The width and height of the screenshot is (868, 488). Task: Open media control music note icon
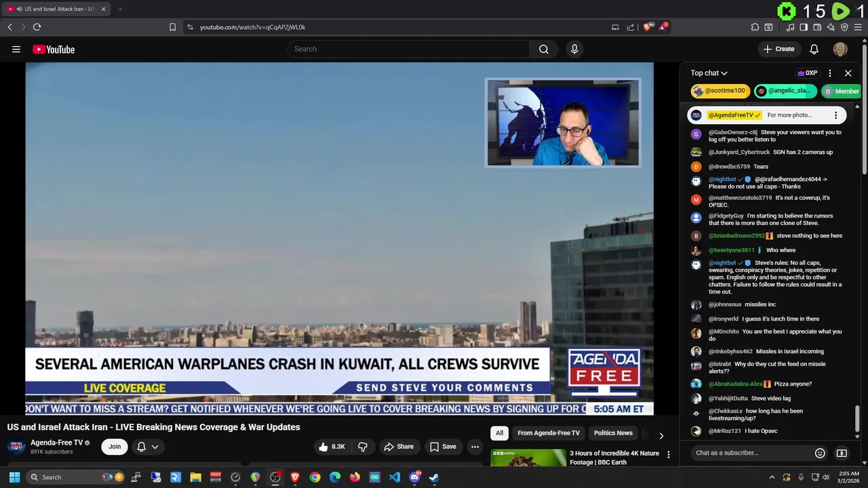[790, 27]
